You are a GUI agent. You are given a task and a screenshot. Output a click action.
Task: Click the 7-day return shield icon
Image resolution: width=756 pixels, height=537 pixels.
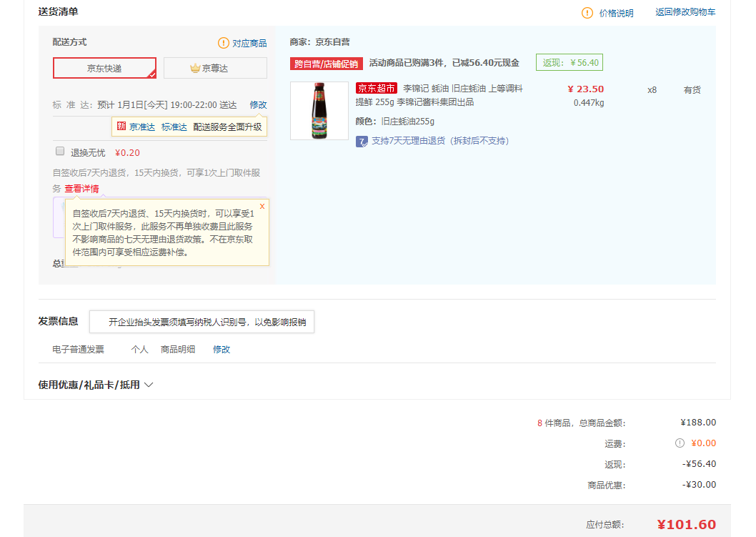pyautogui.click(x=362, y=142)
